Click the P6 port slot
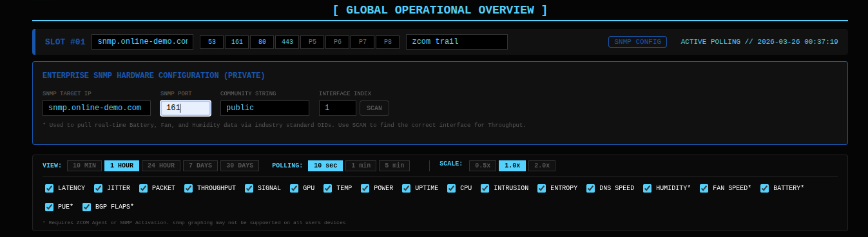 (338, 42)
